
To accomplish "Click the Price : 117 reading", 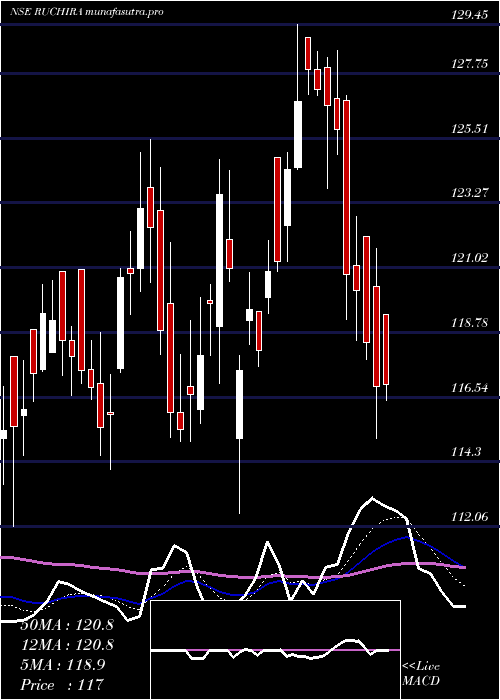I will point(62,685).
